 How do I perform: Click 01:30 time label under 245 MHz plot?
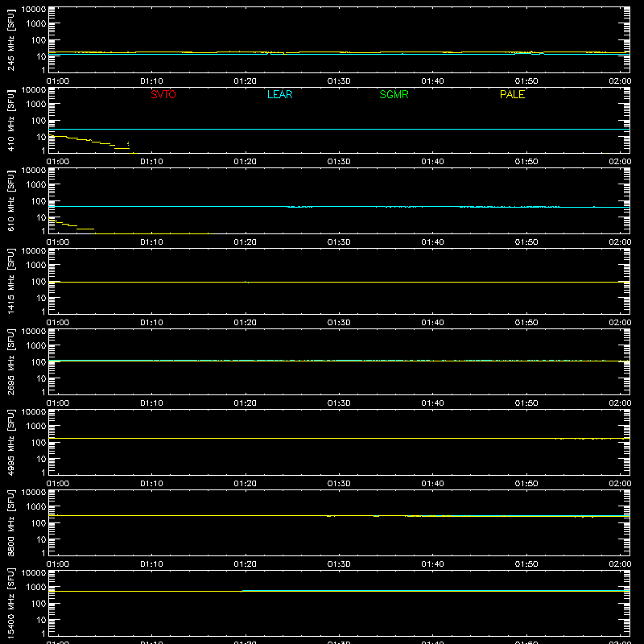339,81
